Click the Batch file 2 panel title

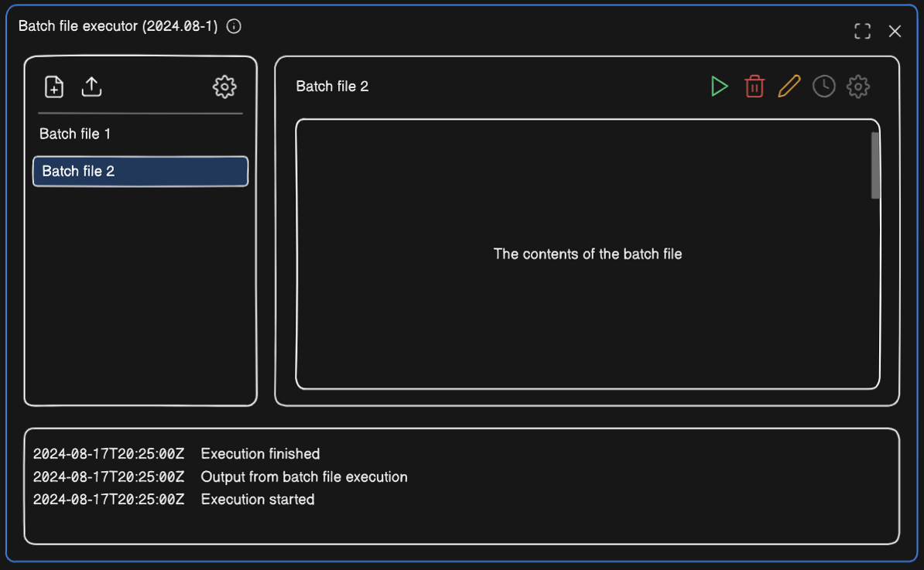point(332,86)
